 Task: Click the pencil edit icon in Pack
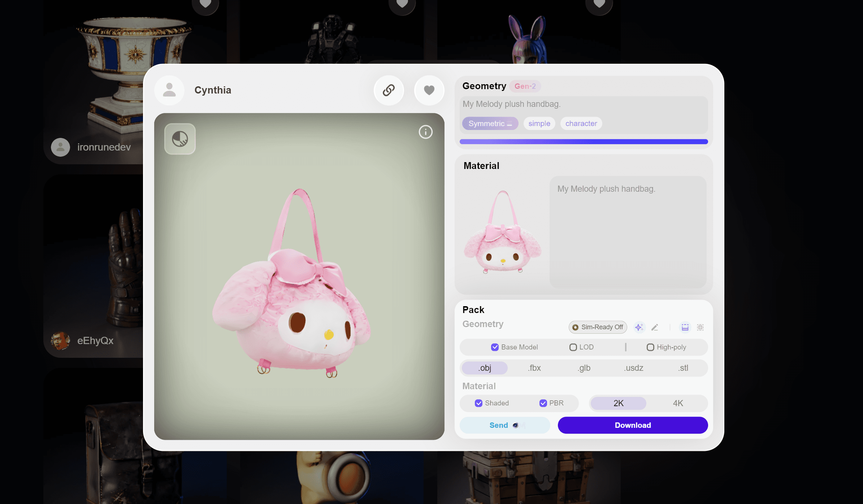pyautogui.click(x=655, y=327)
